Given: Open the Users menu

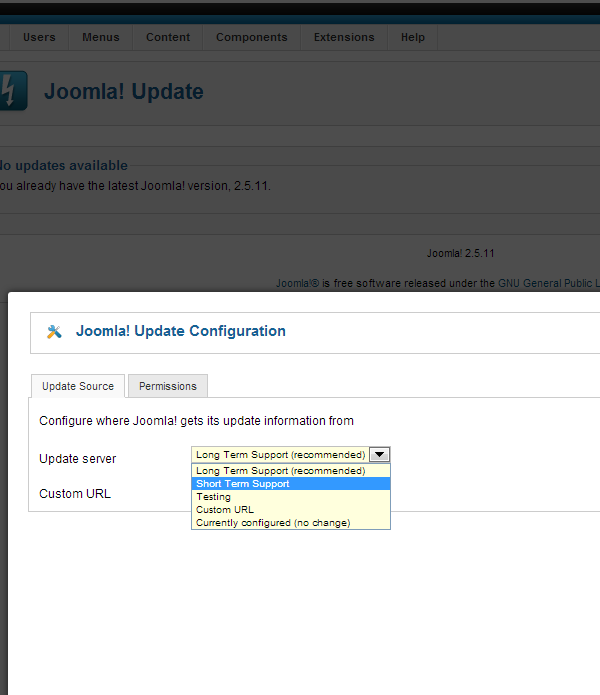Looking at the screenshot, I should (x=39, y=37).
